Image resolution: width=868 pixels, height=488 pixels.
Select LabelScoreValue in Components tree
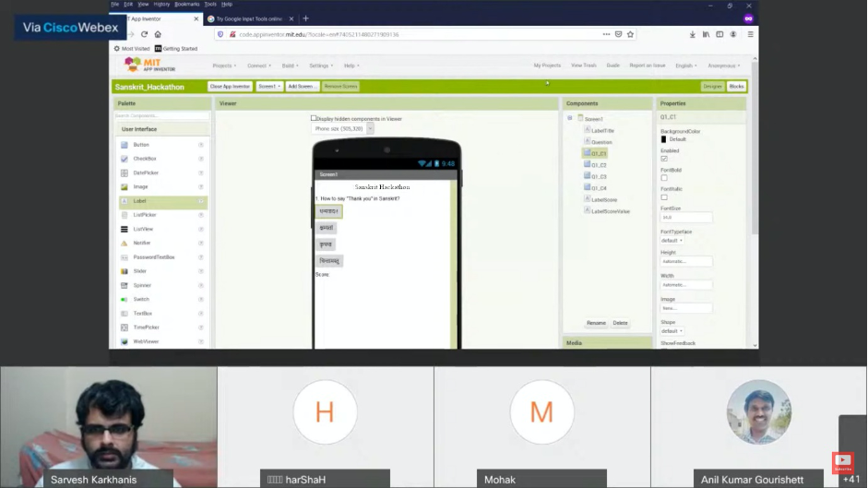(610, 211)
